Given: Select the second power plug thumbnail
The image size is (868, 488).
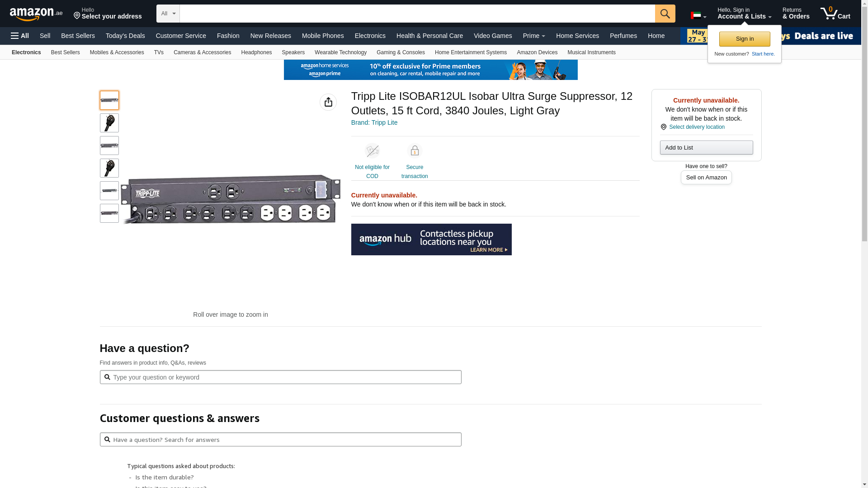Looking at the screenshot, I should [109, 168].
